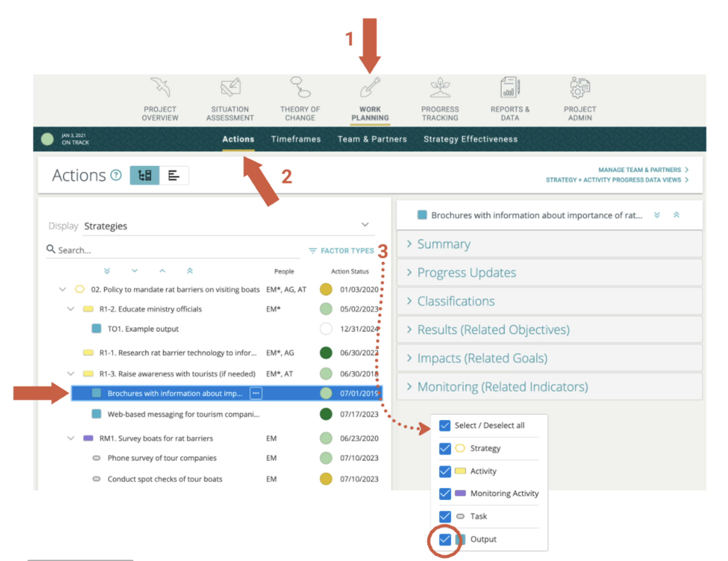Expand the Progress Updates section
This screenshot has height=561, width=728.
pyautogui.click(x=466, y=272)
